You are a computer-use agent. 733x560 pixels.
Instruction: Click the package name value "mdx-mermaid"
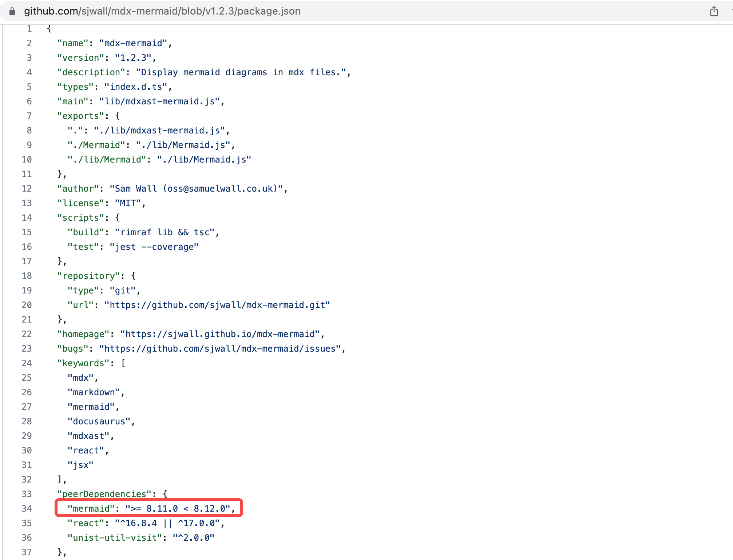(x=135, y=43)
